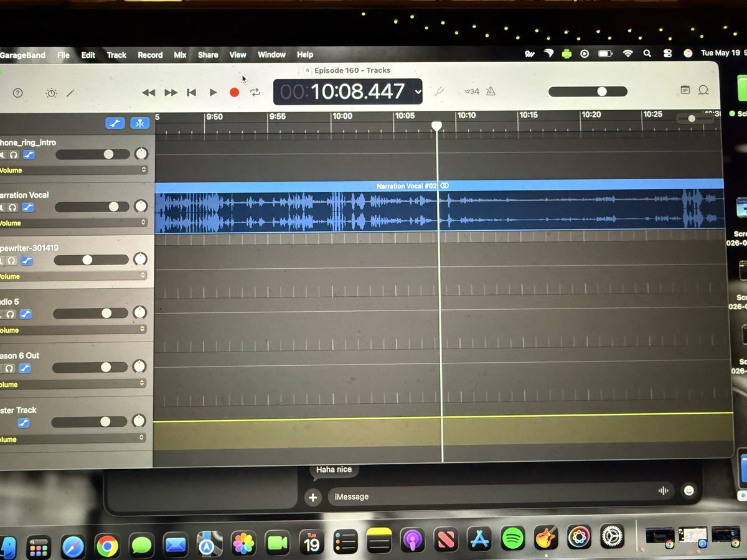Start recording with the red Record button

coord(234,92)
